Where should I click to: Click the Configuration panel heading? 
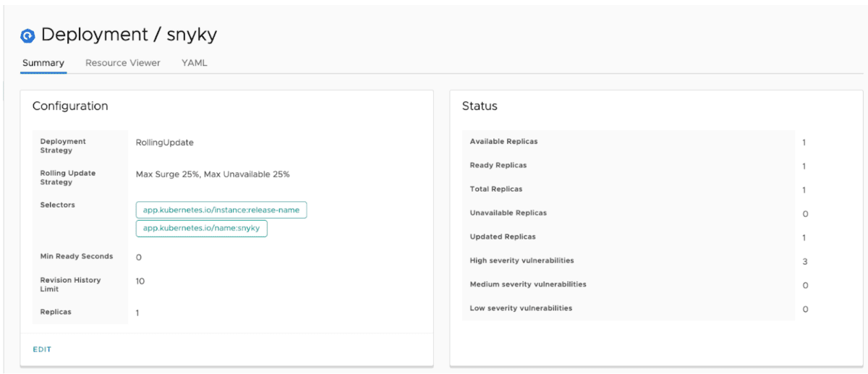tap(70, 106)
